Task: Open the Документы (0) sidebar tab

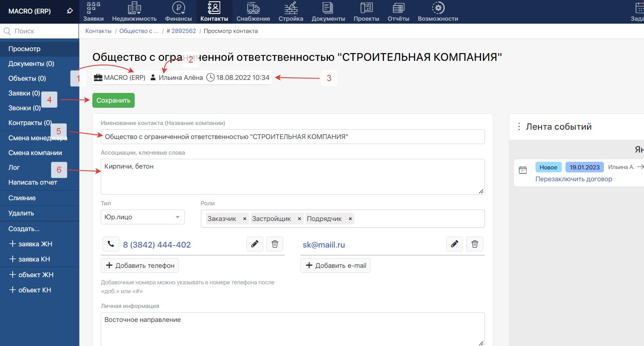Action: click(x=31, y=64)
